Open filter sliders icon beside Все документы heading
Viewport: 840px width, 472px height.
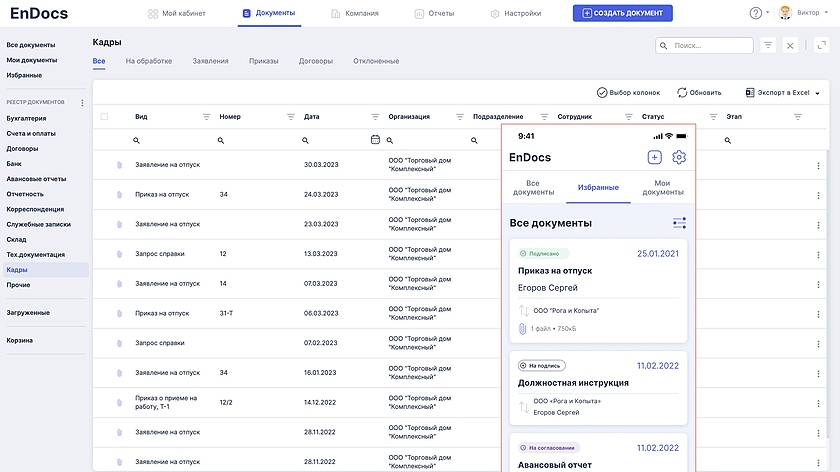click(679, 223)
